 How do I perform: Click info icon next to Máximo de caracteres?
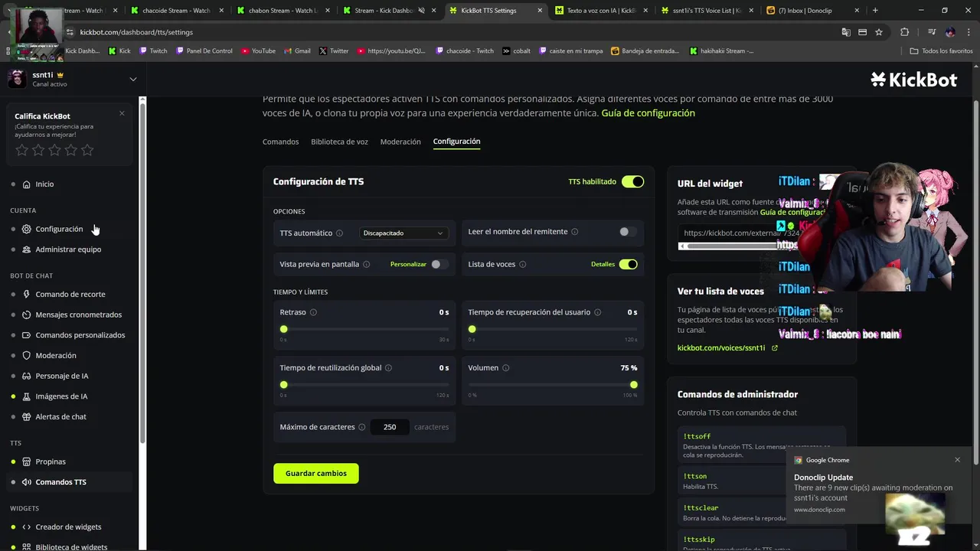tap(361, 427)
